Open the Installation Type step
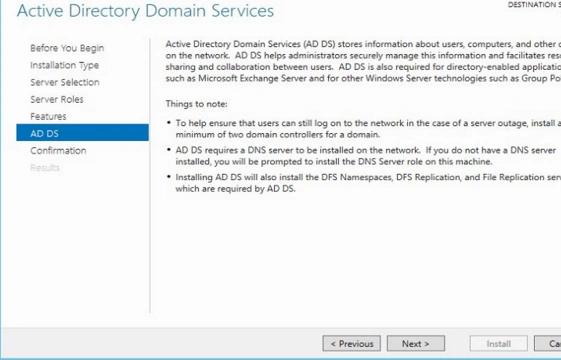 click(64, 65)
